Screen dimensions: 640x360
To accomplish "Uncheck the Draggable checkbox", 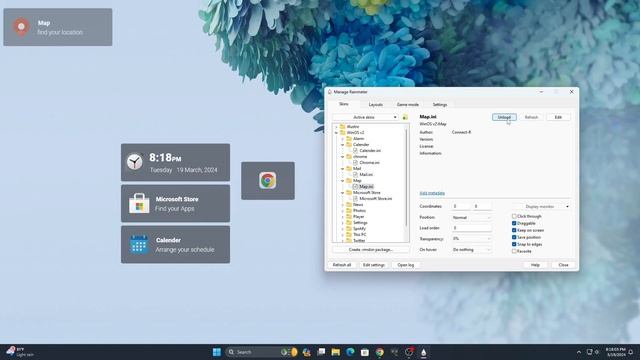I will tap(514, 223).
